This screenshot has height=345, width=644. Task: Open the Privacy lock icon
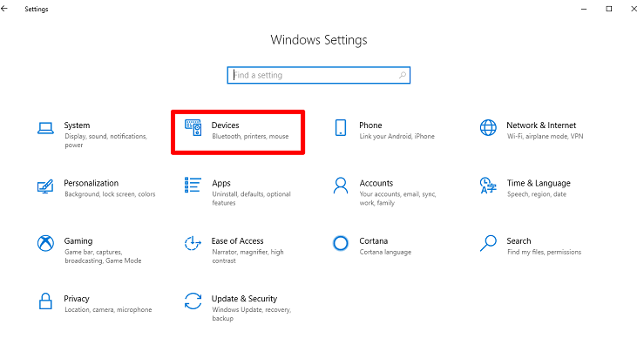[x=45, y=301]
